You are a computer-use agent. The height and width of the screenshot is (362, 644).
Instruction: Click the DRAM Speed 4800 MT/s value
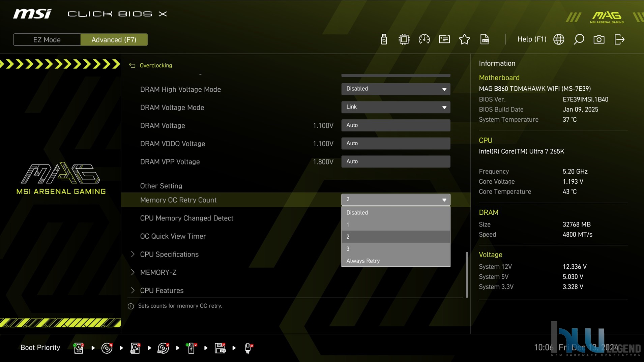pos(577,235)
